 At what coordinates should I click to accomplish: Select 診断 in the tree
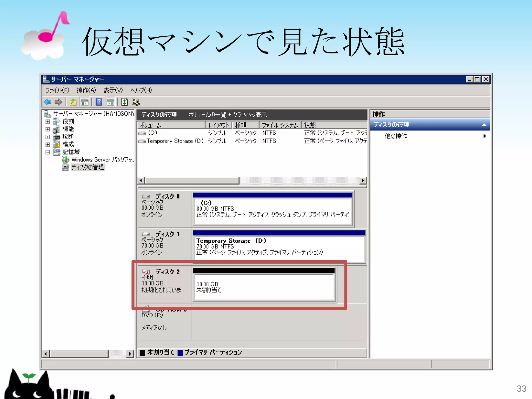[68, 137]
